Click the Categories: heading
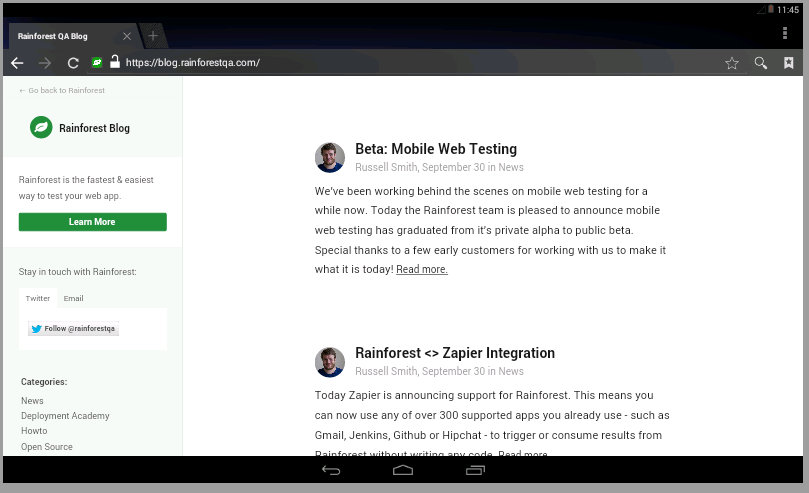Viewport: 809px width, 493px height. coord(44,382)
